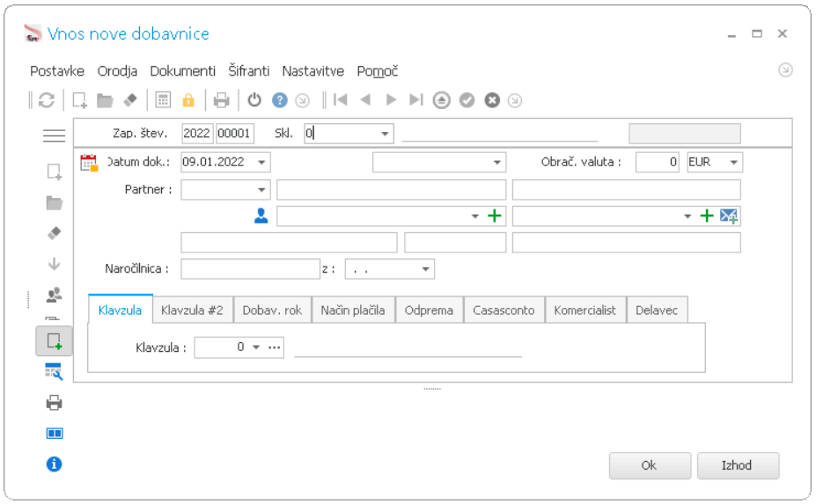This screenshot has height=504, width=816.
Task: Open the Postavke menu
Action: pos(57,70)
